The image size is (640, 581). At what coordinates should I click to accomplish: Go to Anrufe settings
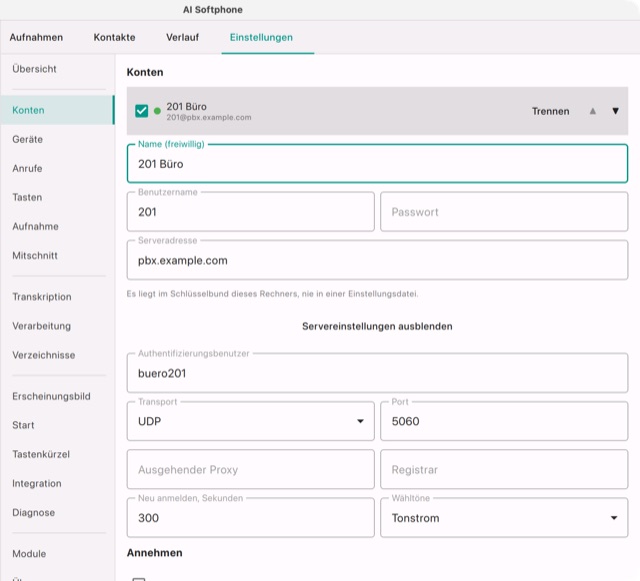tap(57, 168)
